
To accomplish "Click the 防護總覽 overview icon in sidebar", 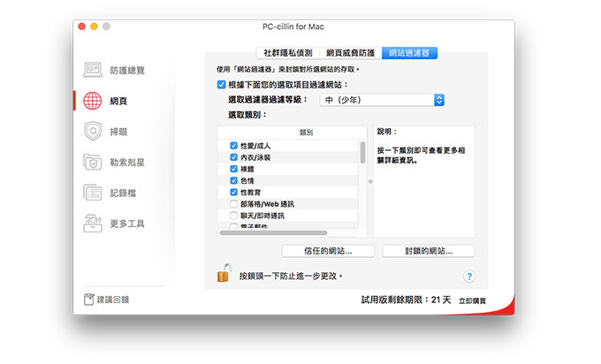I will pyautogui.click(x=94, y=70).
